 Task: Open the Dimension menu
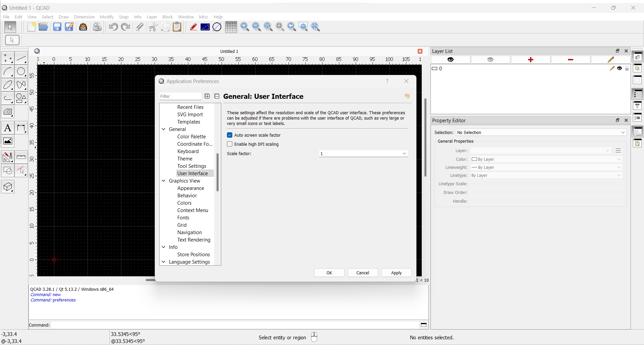84,17
